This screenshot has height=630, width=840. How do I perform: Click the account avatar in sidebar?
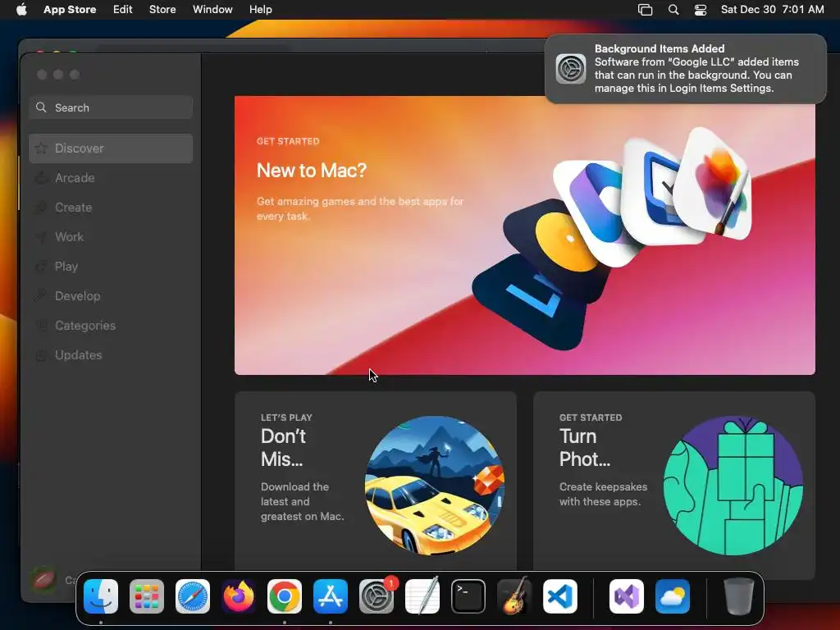click(44, 580)
